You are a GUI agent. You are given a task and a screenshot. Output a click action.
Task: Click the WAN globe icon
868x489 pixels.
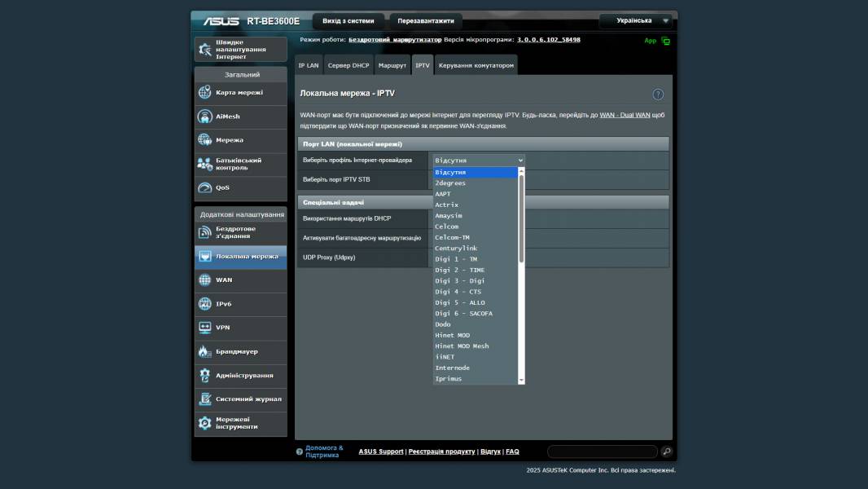[x=205, y=280]
